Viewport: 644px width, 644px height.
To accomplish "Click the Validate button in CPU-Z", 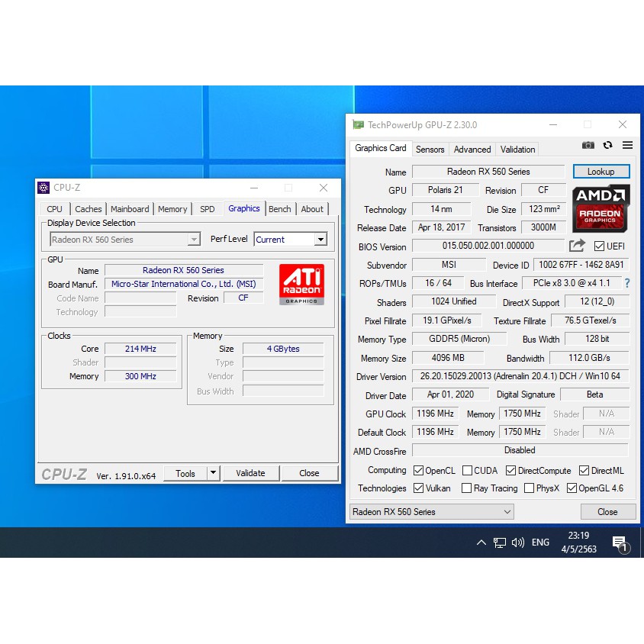I will (x=250, y=473).
